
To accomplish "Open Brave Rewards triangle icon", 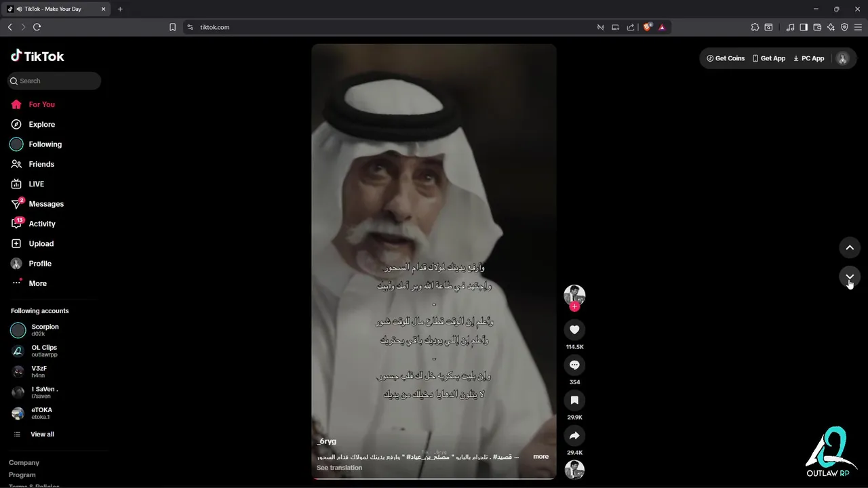I will (662, 27).
